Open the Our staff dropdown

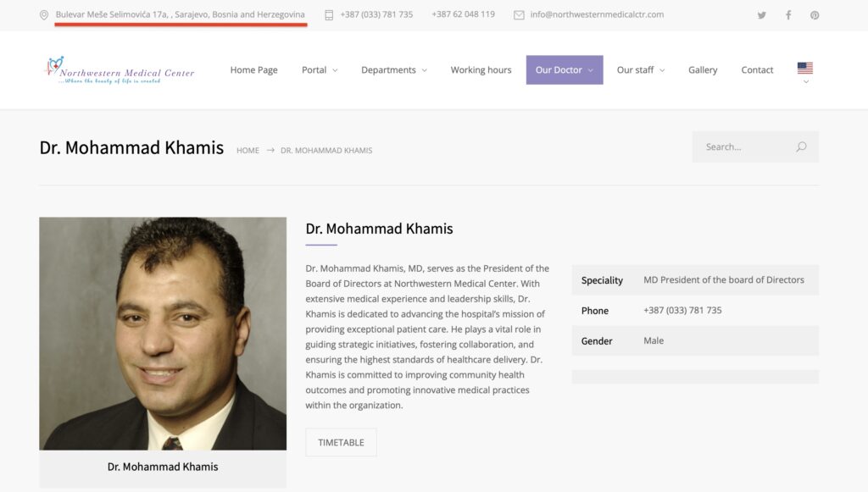640,70
